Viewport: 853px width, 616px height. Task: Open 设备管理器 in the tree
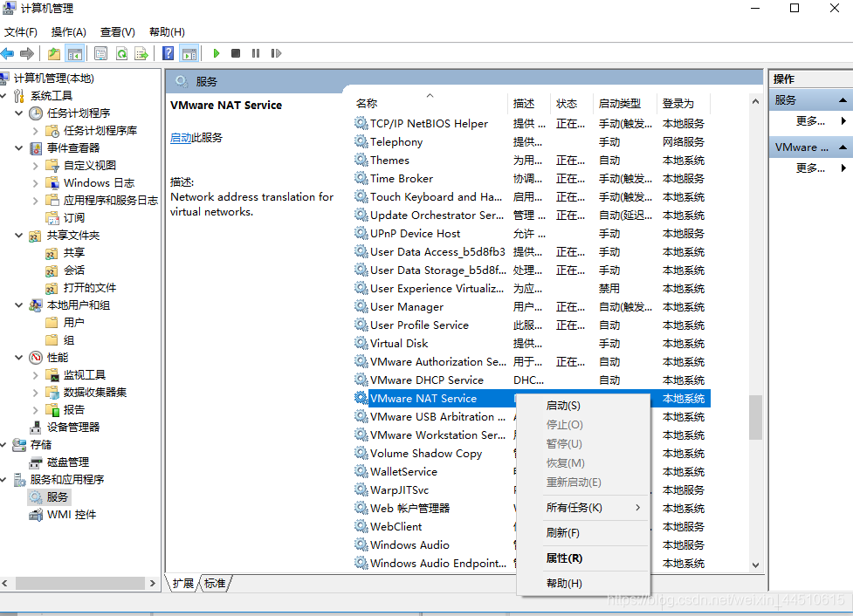pyautogui.click(x=73, y=428)
